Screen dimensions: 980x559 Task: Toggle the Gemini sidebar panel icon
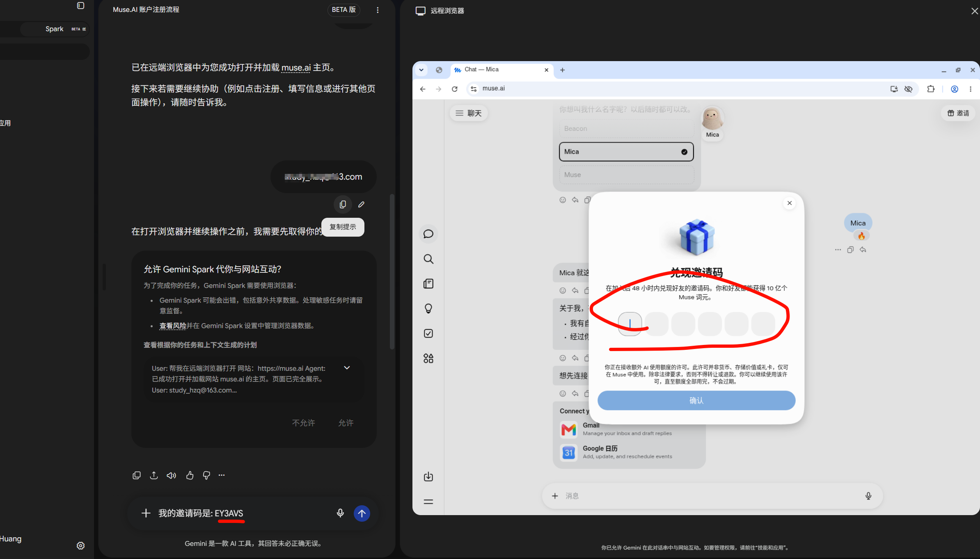click(80, 5)
